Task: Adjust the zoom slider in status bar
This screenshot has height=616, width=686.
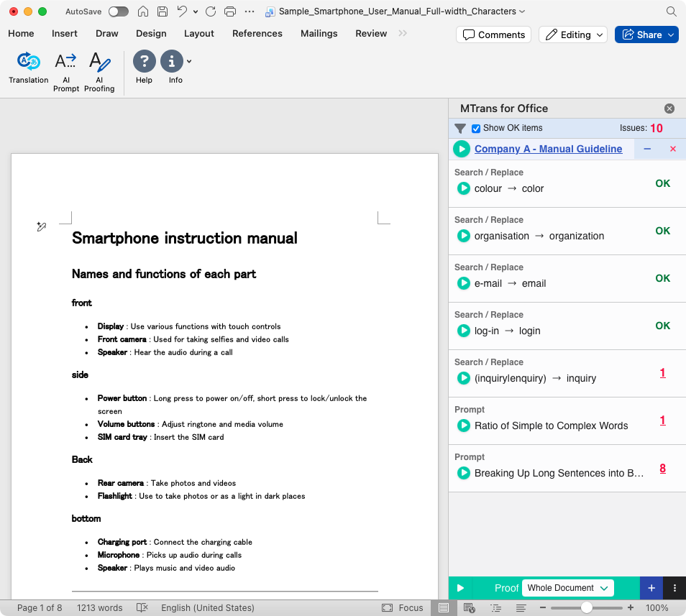Action: [x=587, y=608]
